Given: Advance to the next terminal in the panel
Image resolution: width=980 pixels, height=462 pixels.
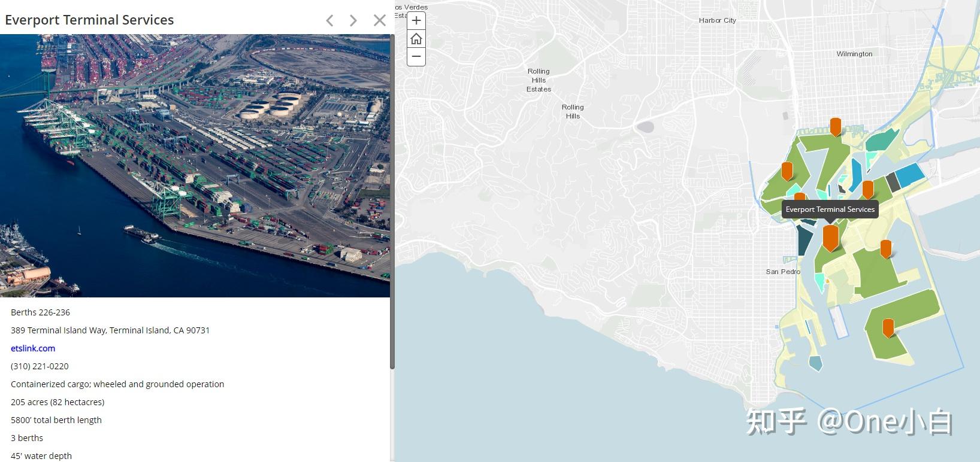Looking at the screenshot, I should coord(353,20).
